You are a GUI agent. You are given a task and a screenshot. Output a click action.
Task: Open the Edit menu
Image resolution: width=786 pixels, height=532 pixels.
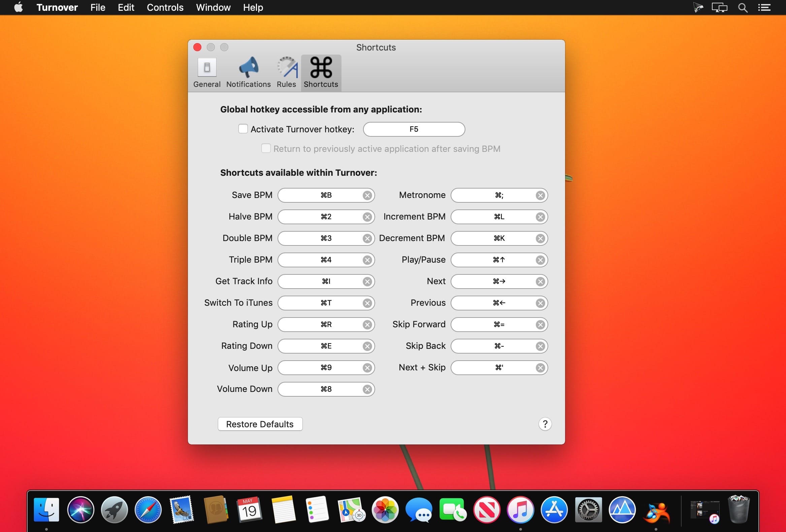(x=126, y=7)
